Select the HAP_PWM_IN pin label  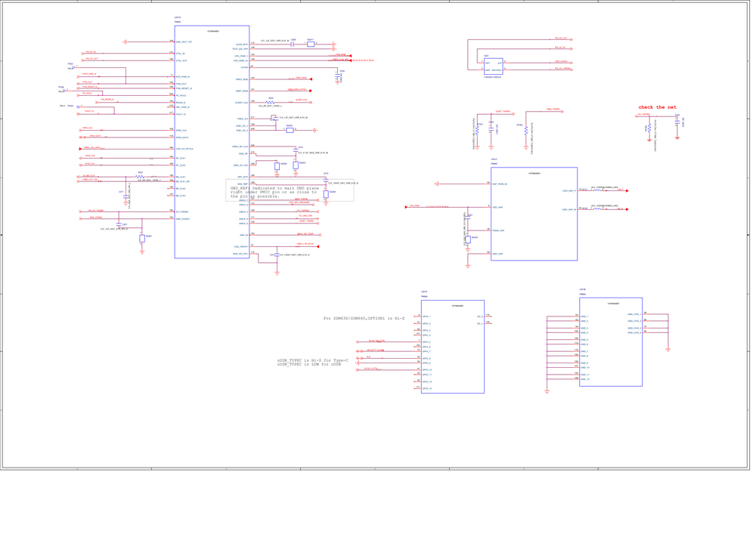coord(500,184)
